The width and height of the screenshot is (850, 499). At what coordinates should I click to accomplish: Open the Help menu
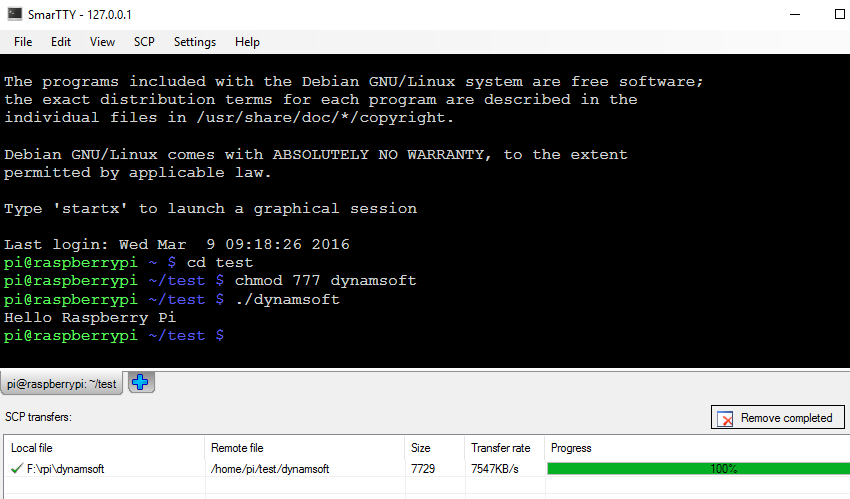[x=247, y=42]
